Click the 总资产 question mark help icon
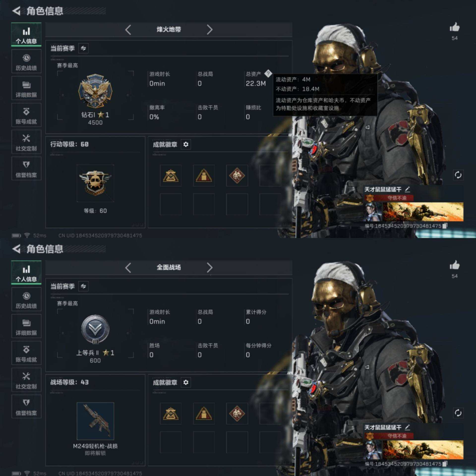Viewport: 476px width, 476px height. click(268, 73)
